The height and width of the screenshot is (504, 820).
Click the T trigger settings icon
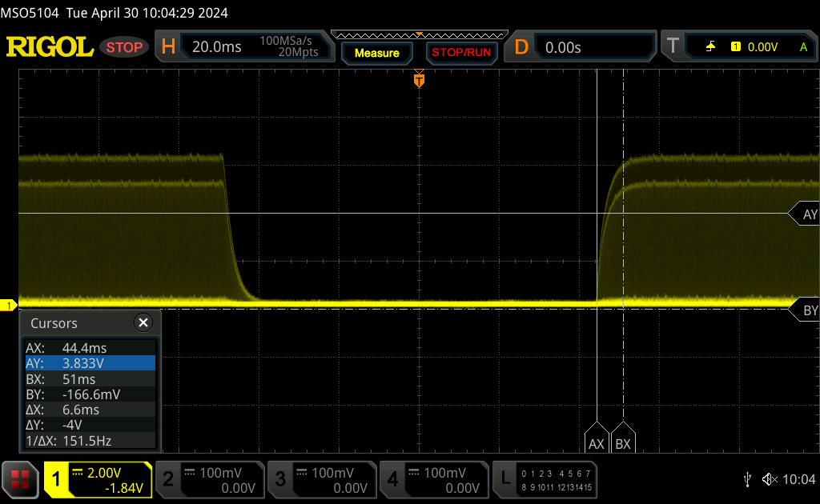click(x=673, y=47)
